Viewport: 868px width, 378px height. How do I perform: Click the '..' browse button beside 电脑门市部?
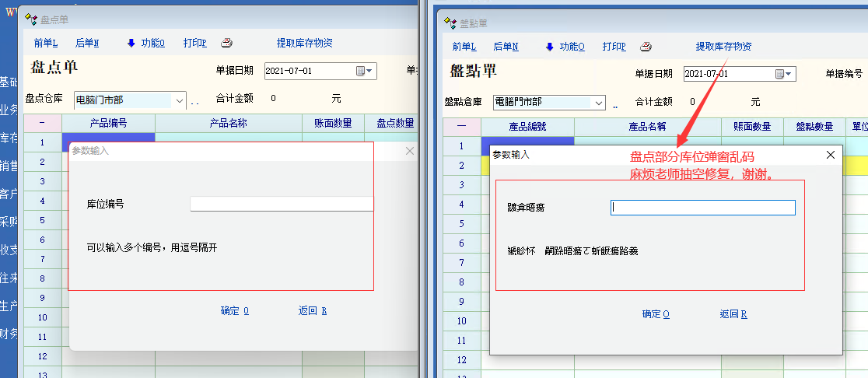click(x=194, y=101)
